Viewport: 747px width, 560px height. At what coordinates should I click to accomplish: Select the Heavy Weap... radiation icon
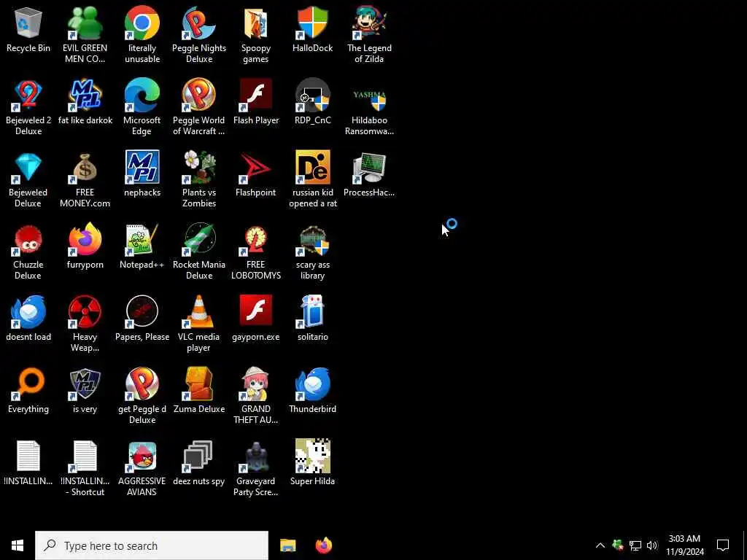click(85, 312)
